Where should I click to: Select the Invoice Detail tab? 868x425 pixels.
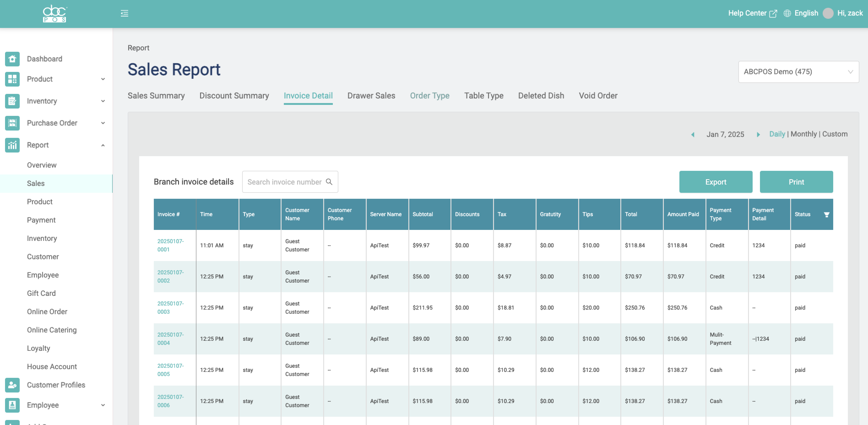(x=308, y=96)
